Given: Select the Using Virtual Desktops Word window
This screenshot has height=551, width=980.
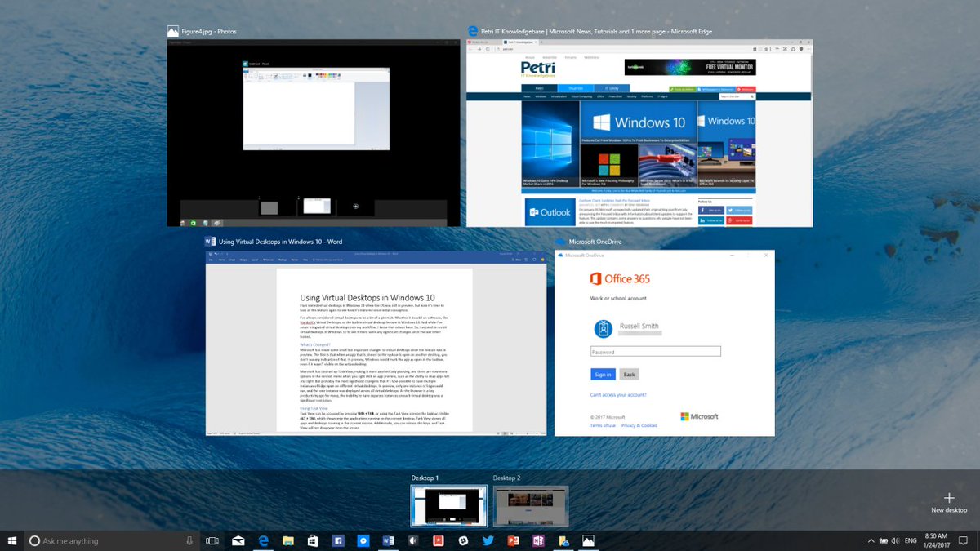Looking at the screenshot, I should 376,343.
